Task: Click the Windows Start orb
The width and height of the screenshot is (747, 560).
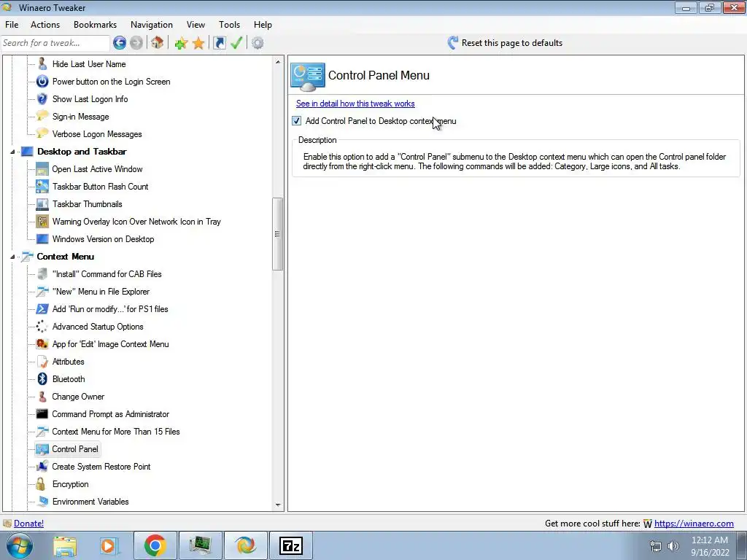Action: (x=19, y=545)
